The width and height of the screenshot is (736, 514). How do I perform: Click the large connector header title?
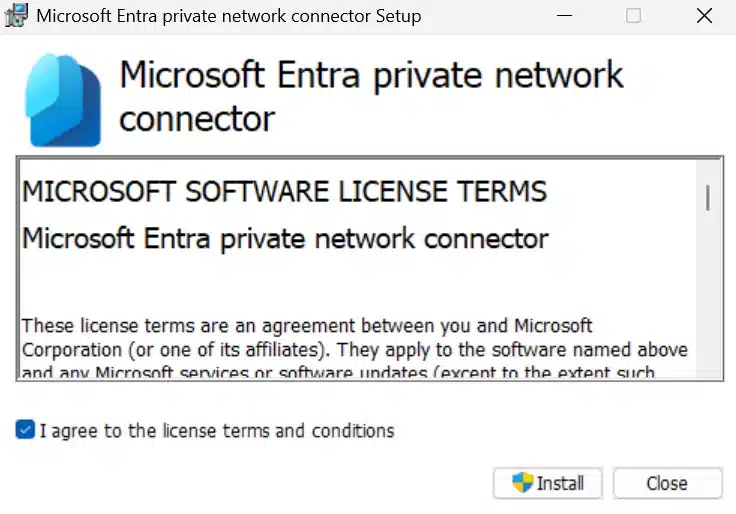(x=370, y=97)
